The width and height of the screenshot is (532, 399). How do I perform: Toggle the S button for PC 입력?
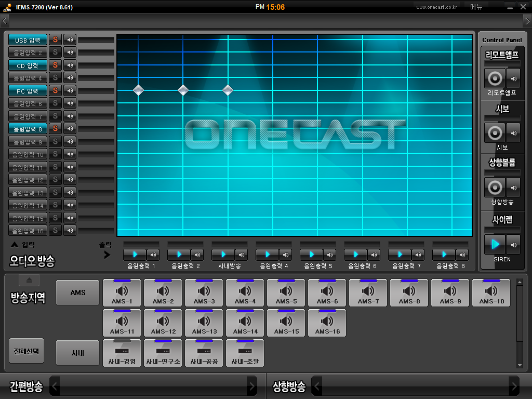[55, 90]
